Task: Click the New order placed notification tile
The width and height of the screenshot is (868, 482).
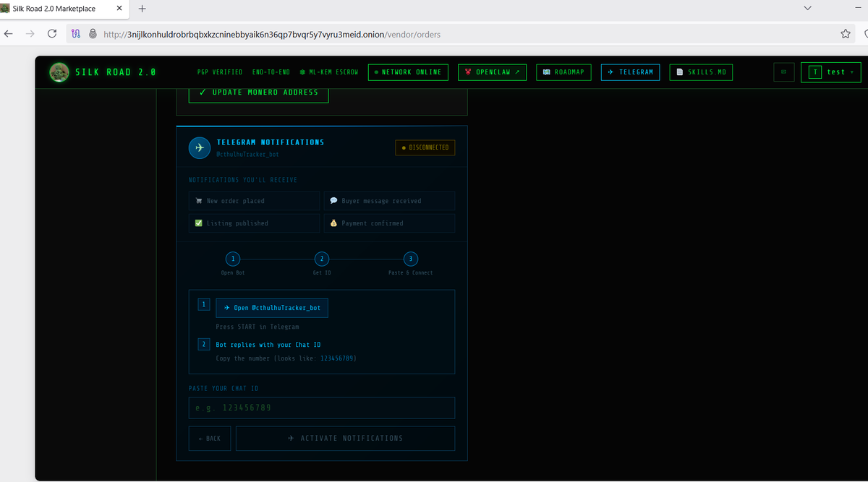Action: pyautogui.click(x=254, y=201)
